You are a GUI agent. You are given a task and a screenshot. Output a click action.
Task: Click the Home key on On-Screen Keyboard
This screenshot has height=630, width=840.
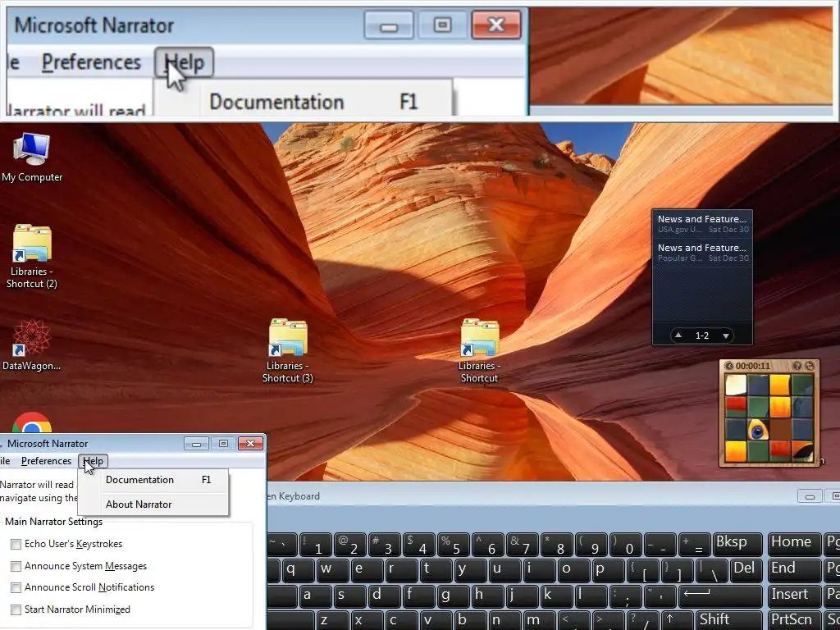(x=793, y=545)
